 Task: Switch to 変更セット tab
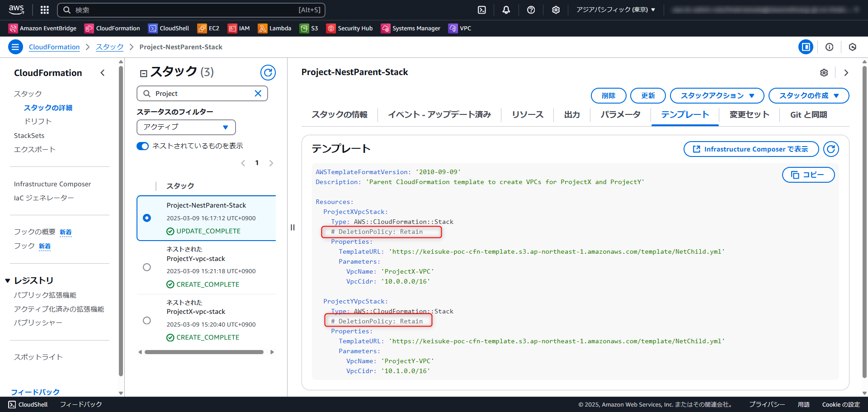[749, 115]
